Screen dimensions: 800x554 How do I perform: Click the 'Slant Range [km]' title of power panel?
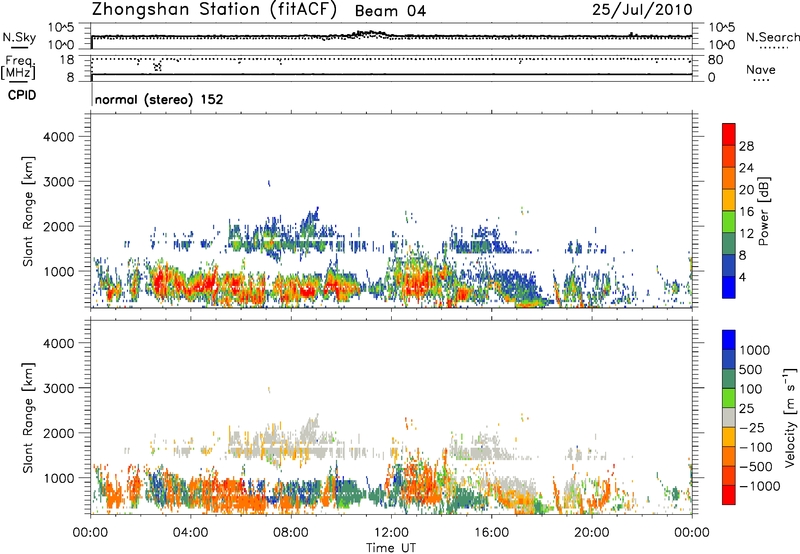tap(28, 211)
